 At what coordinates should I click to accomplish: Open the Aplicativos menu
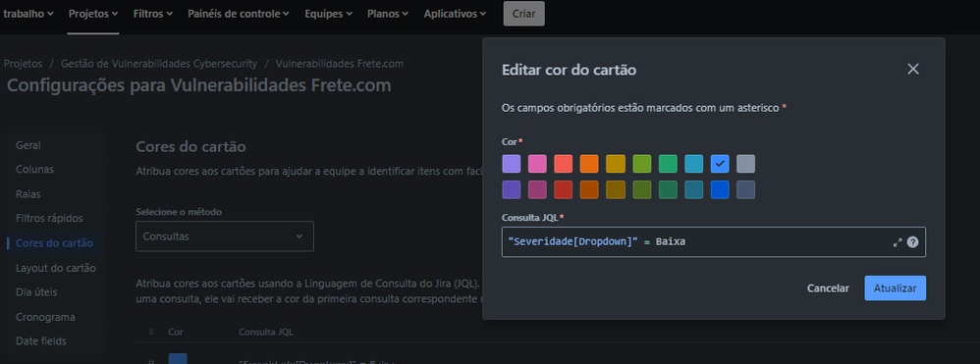click(455, 14)
